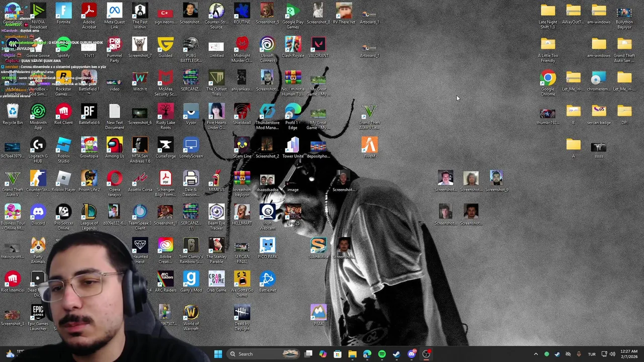Switch to Steam in the taskbar
The image size is (644, 362).
coord(396,354)
